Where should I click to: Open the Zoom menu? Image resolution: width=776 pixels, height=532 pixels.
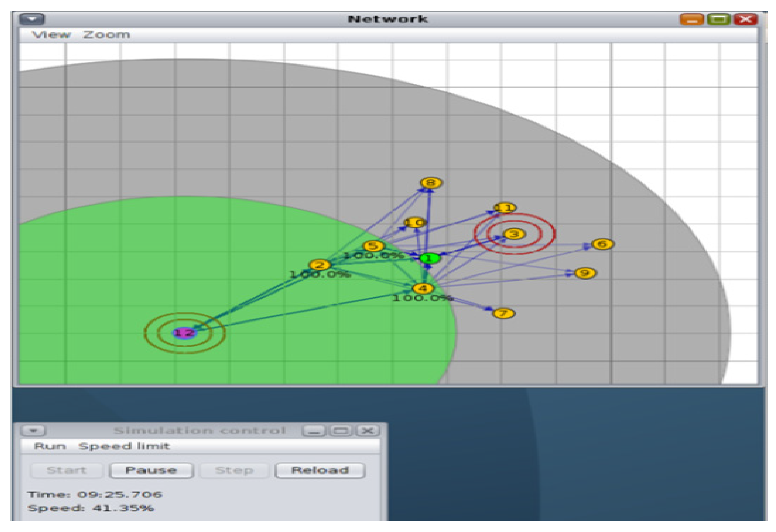pyautogui.click(x=106, y=35)
